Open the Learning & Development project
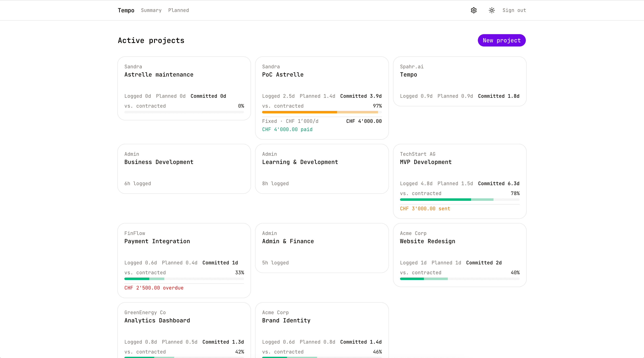644x358 pixels. click(322, 169)
